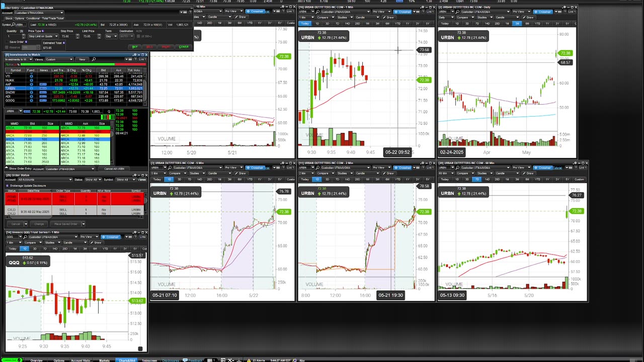The image size is (644, 362).
Task: Switch to Conditional tab in Order Entry
Action: [x=33, y=19]
